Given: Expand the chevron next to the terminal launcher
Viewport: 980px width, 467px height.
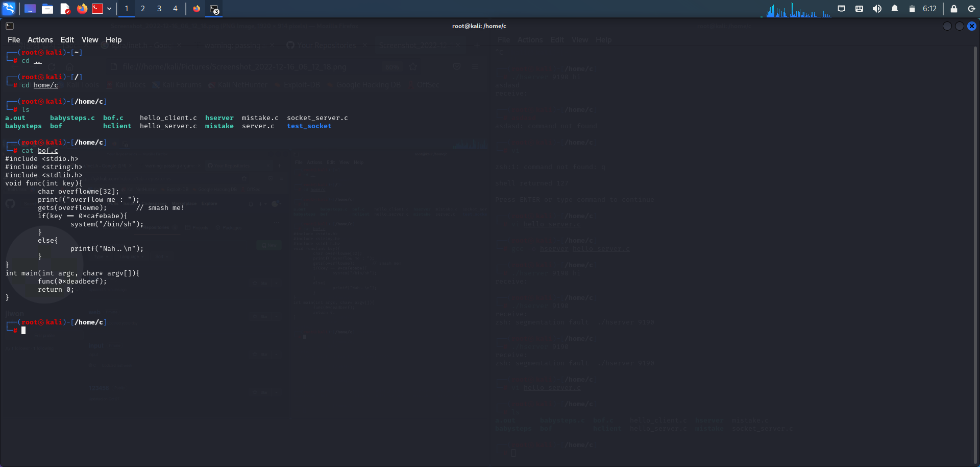Looking at the screenshot, I should [109, 9].
